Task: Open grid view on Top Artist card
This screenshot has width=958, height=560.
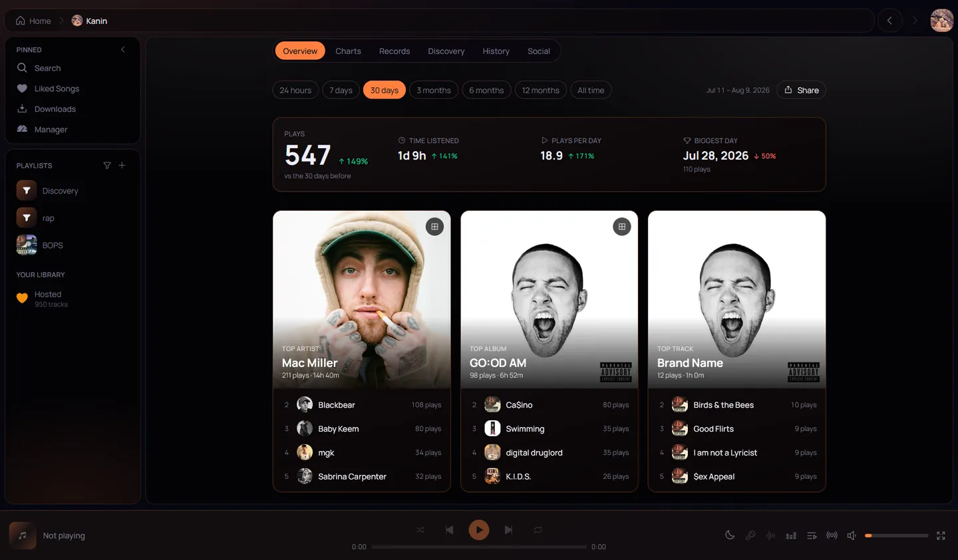Action: click(434, 227)
